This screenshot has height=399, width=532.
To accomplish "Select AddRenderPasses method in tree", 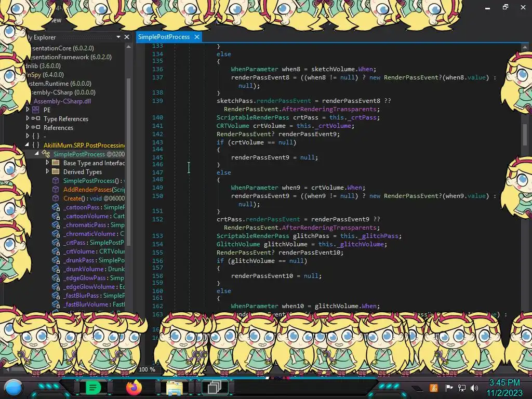I will 94,189.
